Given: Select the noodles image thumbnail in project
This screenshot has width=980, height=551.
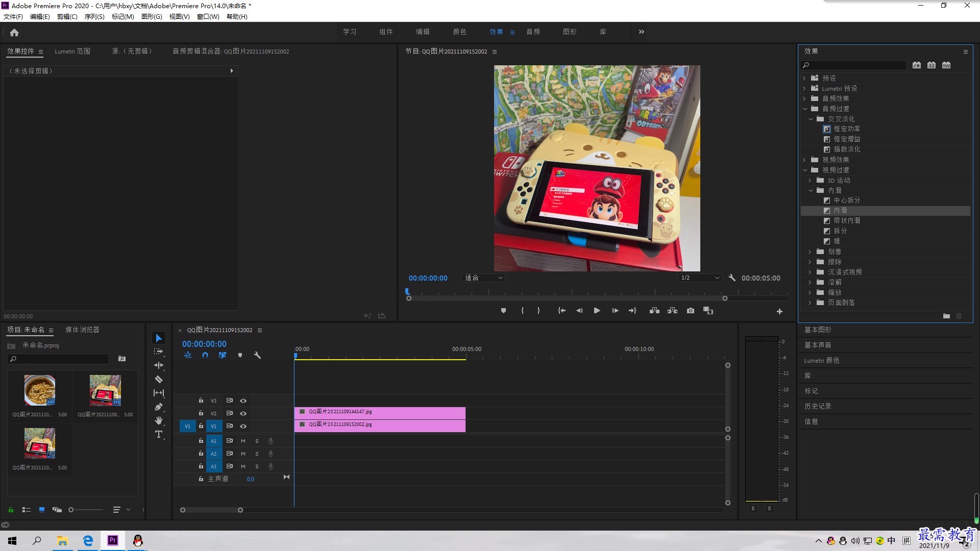Looking at the screenshot, I should coord(40,390).
